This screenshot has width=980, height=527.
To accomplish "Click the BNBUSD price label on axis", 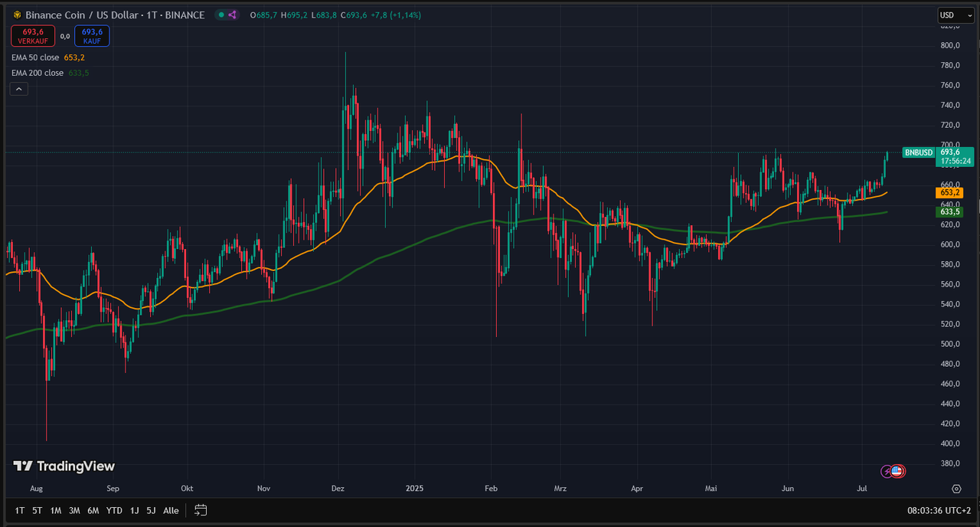I will tap(919, 152).
